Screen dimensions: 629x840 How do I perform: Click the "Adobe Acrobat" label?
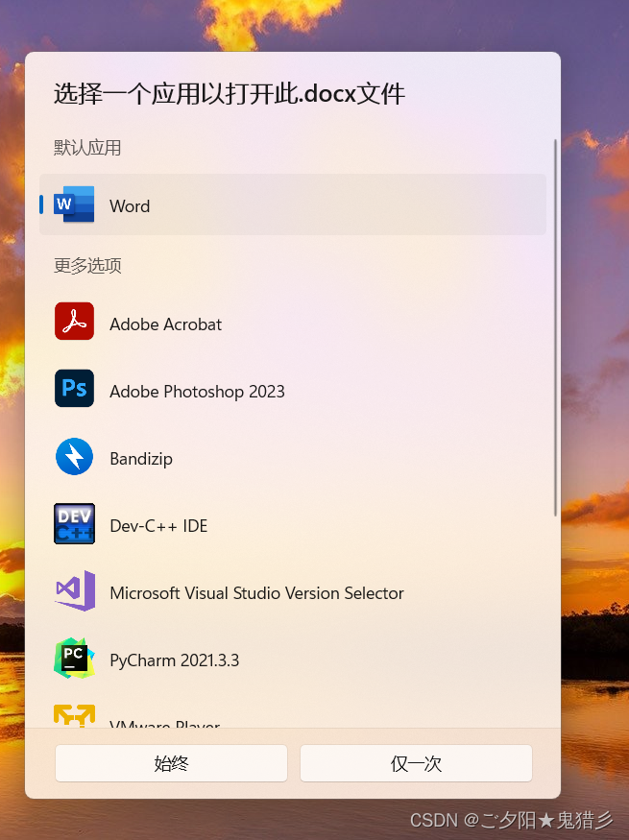coord(165,324)
